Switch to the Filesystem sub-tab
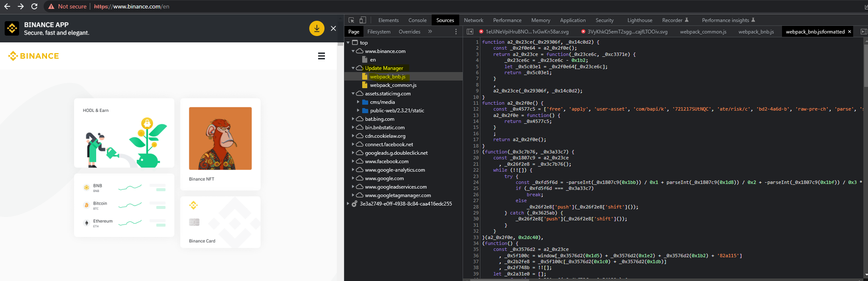This screenshot has height=281, width=868. 379,31
